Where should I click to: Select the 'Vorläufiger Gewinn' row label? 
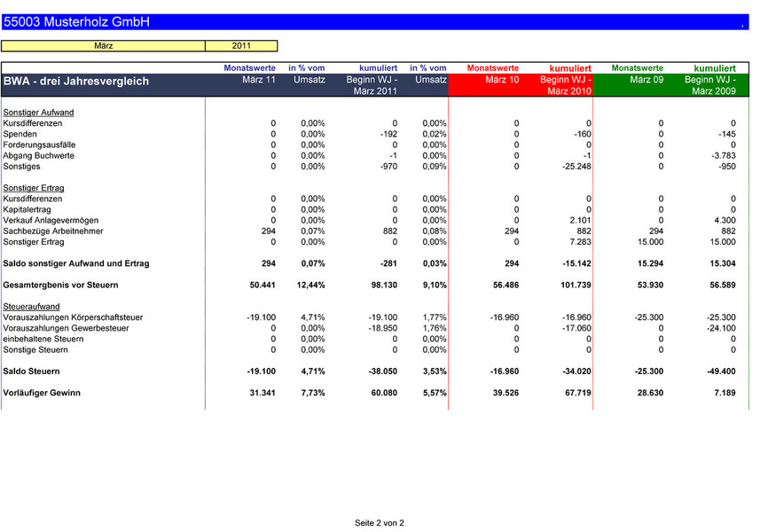[x=42, y=393]
